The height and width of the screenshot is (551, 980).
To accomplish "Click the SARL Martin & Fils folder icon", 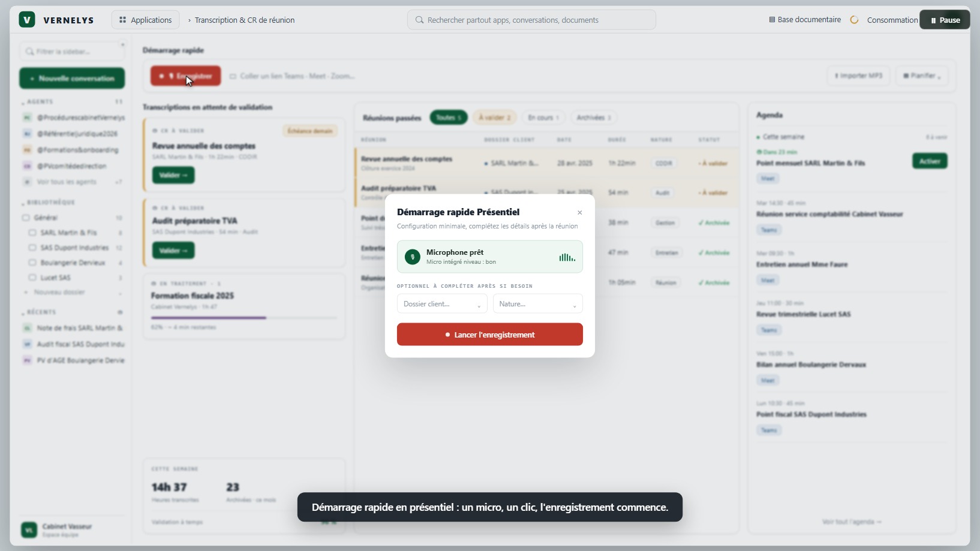I will (x=32, y=233).
